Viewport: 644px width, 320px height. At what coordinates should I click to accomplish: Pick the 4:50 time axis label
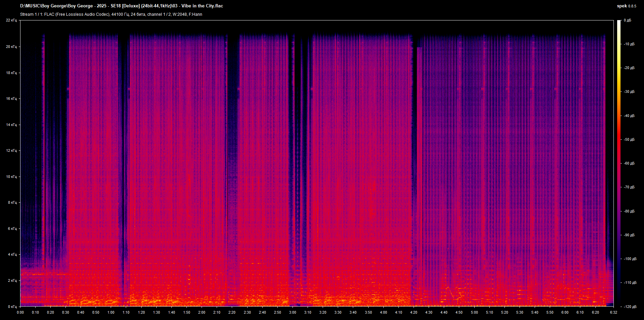pyautogui.click(x=459, y=313)
